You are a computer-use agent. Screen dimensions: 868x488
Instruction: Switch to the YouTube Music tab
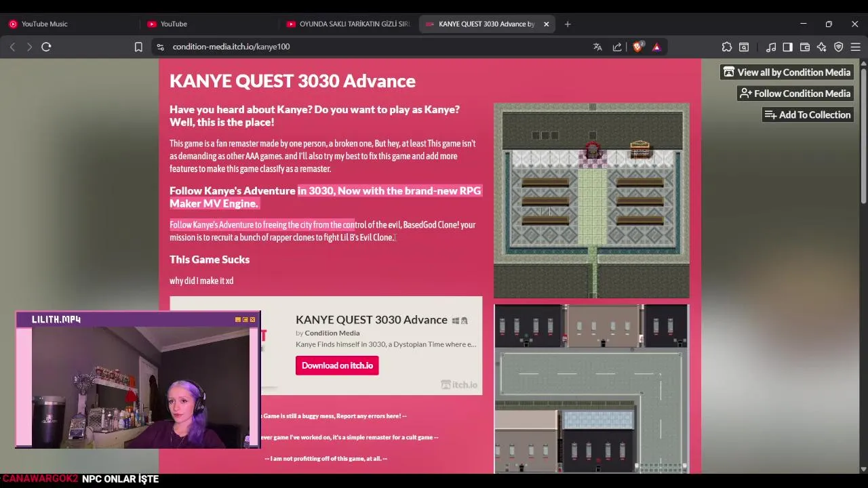[x=71, y=24]
